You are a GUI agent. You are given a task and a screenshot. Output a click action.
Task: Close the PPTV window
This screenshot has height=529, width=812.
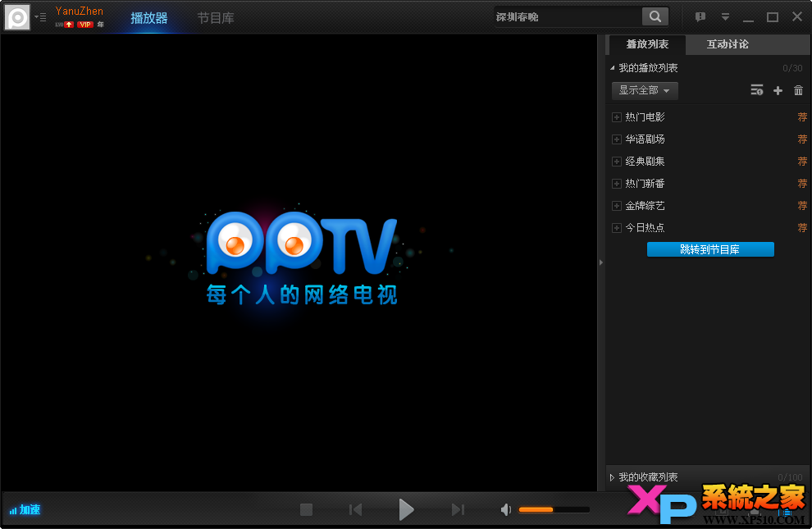click(797, 17)
